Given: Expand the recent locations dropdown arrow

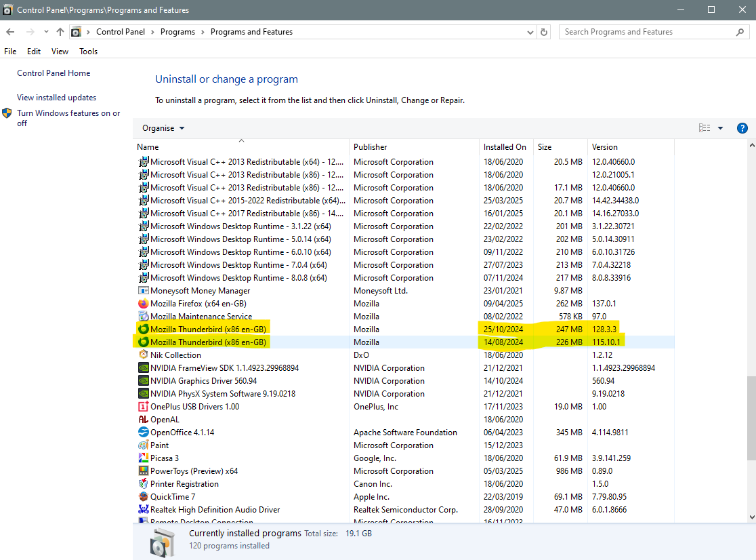Looking at the screenshot, I should [46, 32].
